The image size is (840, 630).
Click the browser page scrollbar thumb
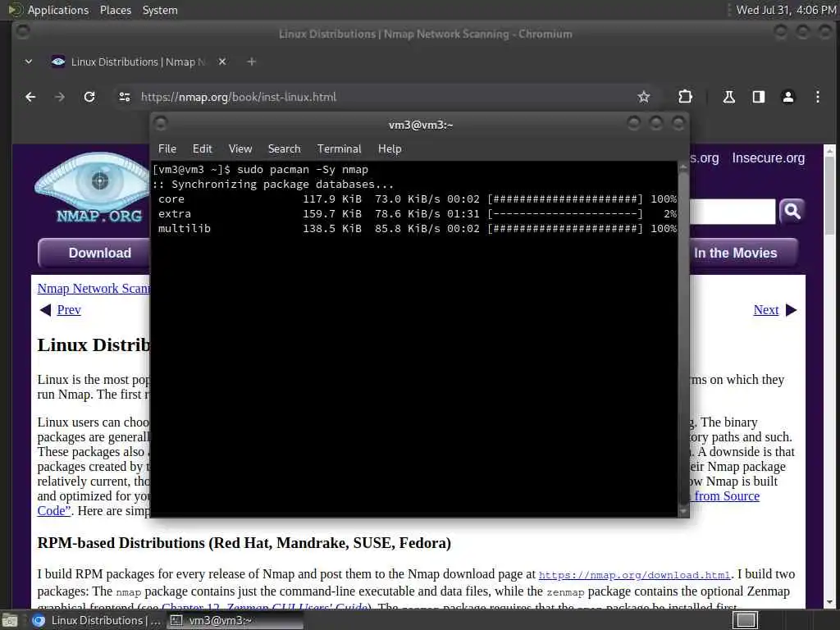pyautogui.click(x=829, y=195)
